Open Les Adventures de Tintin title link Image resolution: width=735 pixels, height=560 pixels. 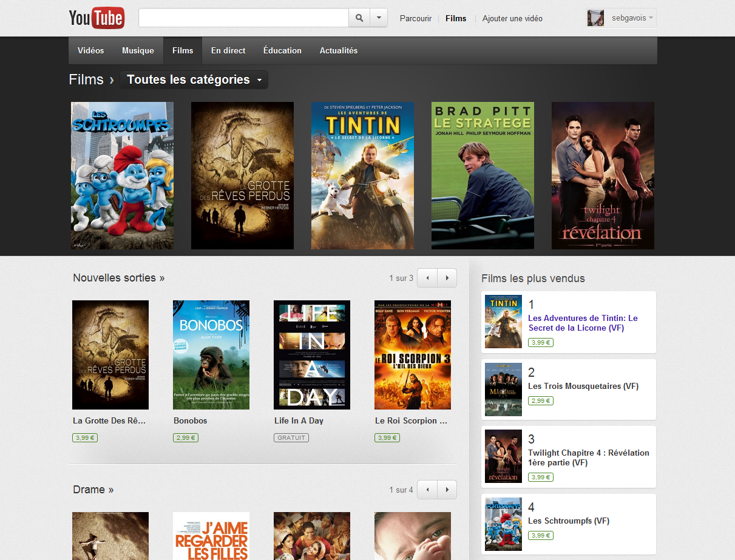coord(583,323)
